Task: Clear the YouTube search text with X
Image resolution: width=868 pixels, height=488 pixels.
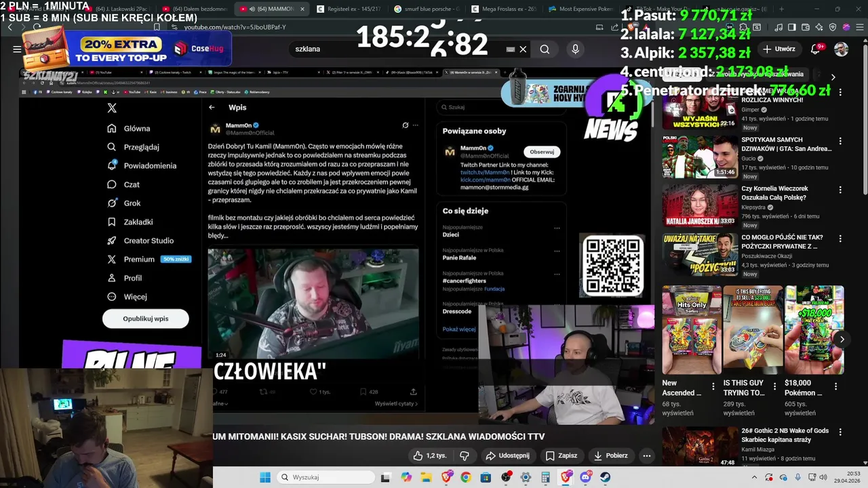Action: pos(523,49)
